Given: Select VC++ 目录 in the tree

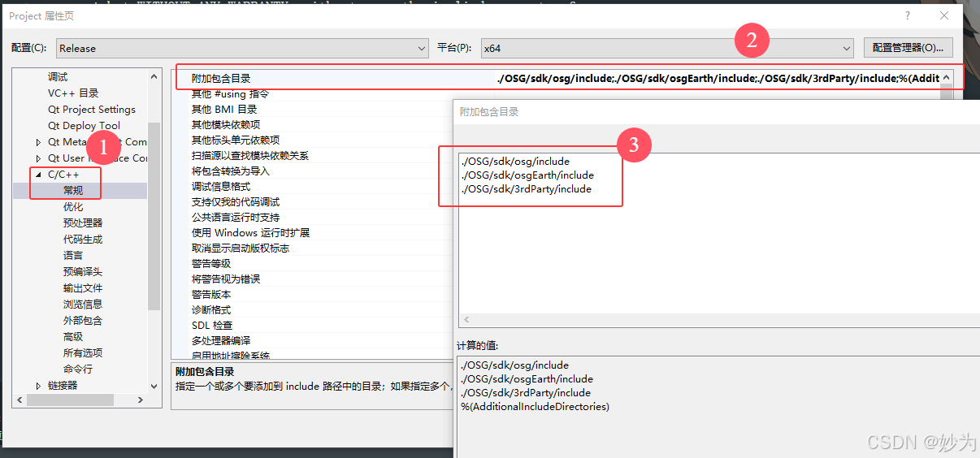Looking at the screenshot, I should 73,93.
